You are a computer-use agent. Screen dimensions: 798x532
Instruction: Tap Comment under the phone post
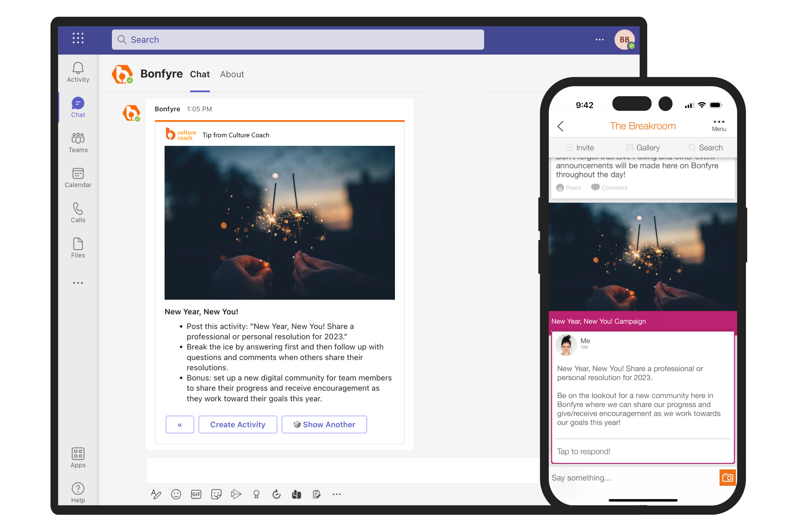[609, 188]
